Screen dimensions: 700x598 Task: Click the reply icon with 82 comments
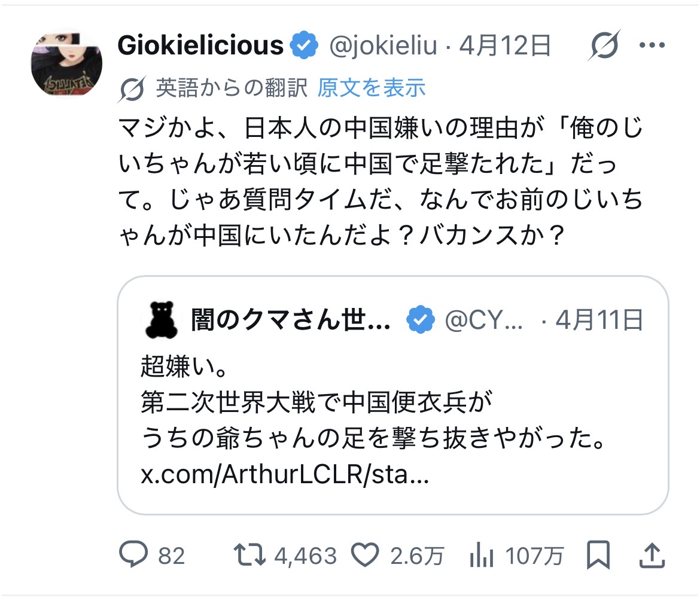pyautogui.click(x=133, y=556)
